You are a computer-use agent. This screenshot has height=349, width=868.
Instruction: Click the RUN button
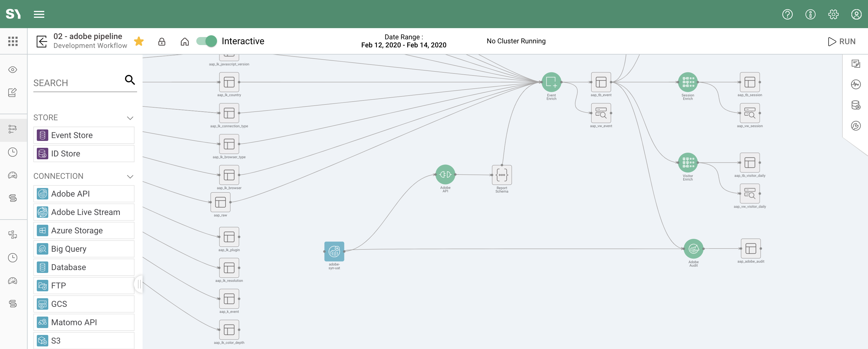click(x=842, y=41)
